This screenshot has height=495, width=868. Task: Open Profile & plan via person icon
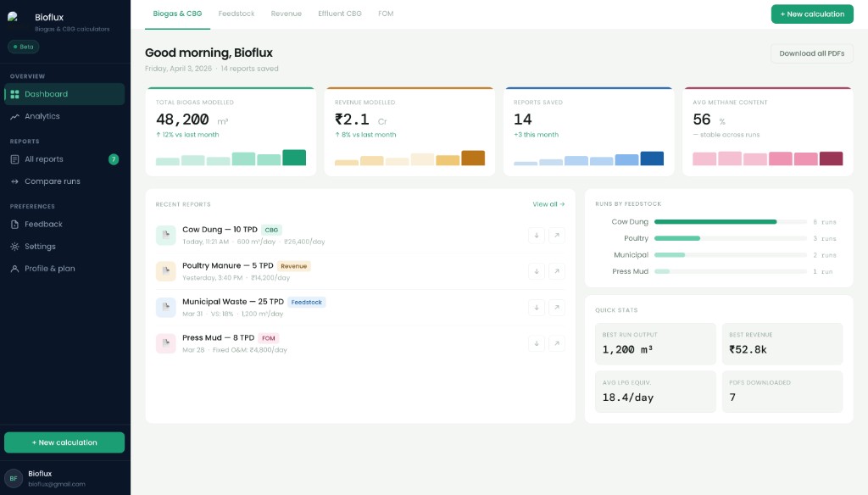16,268
